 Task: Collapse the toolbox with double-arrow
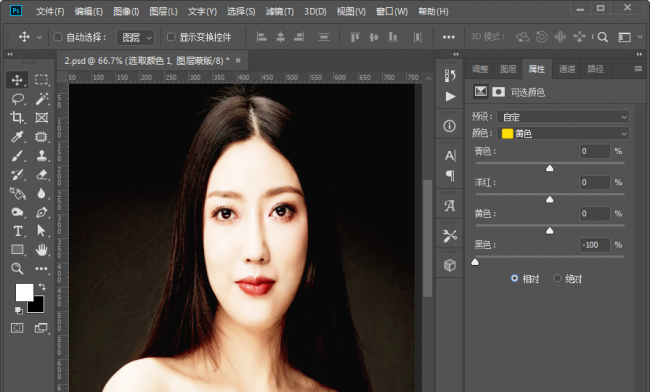click(10, 54)
